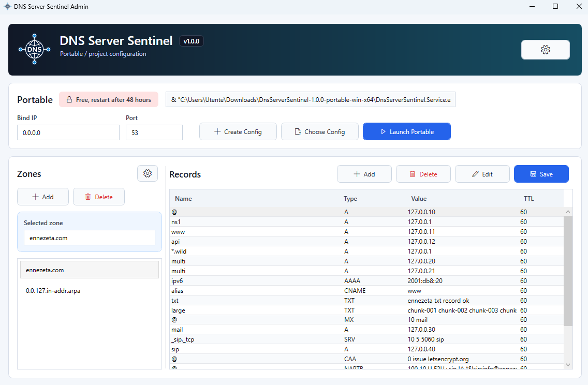Select the large TXT record row
The image size is (588, 385).
point(366,310)
